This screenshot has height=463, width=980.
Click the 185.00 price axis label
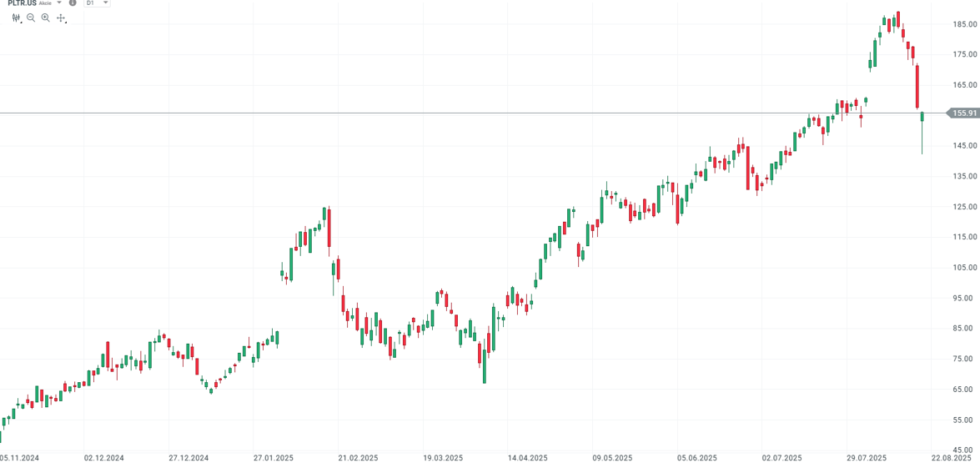(x=965, y=24)
